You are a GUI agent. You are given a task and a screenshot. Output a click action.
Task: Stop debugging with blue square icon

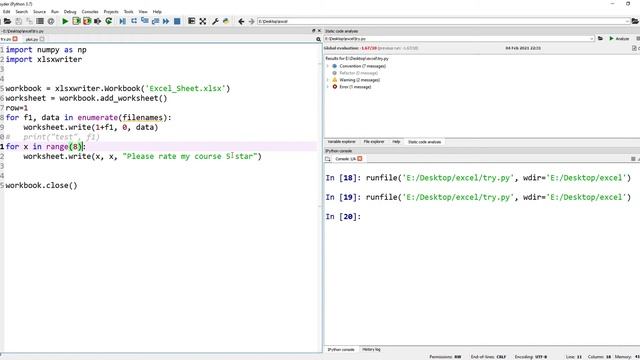(x=177, y=21)
